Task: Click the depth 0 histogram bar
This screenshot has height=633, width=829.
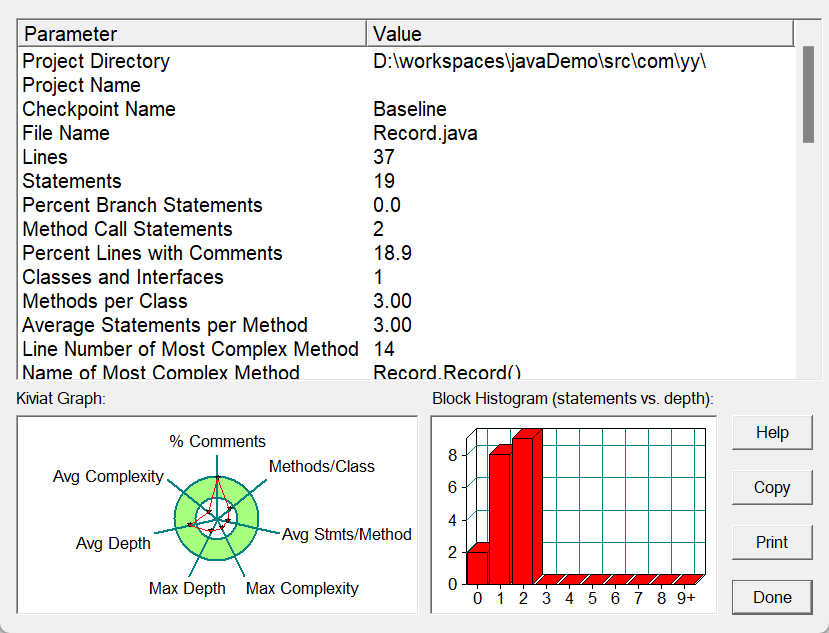Action: pyautogui.click(x=477, y=567)
